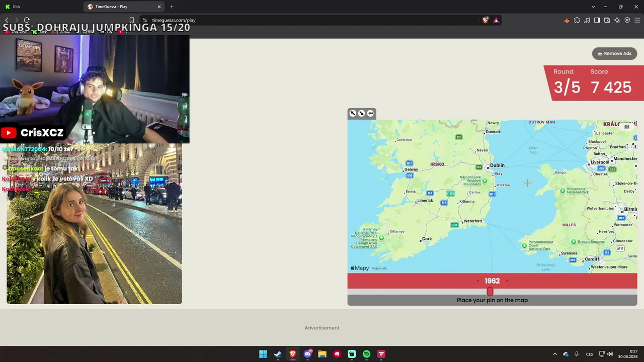The image size is (644, 362).
Task: Open Steam from the taskbar
Action: (x=278, y=354)
